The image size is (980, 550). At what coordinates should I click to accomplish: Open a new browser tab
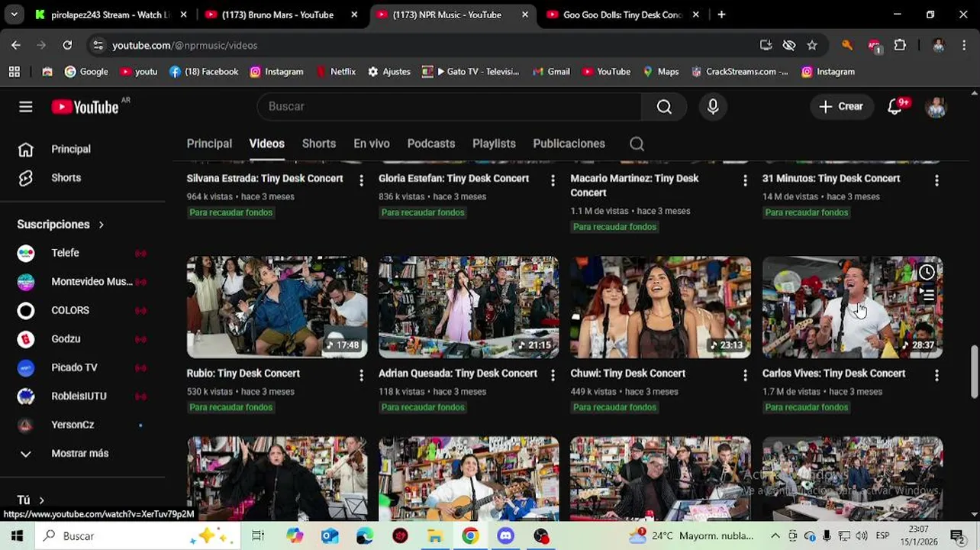pos(721,15)
